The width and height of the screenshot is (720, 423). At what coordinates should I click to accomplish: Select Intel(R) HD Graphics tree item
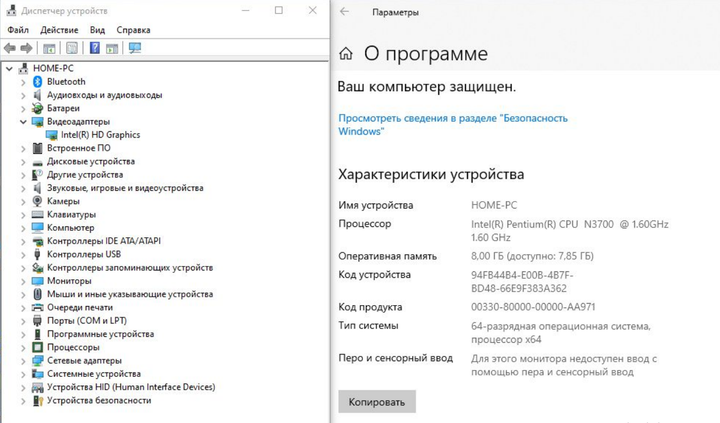point(101,135)
